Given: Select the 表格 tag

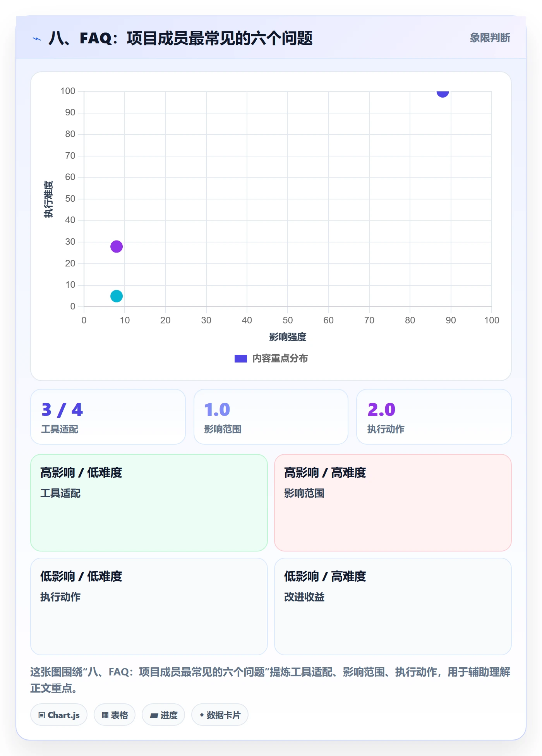Looking at the screenshot, I should (115, 715).
